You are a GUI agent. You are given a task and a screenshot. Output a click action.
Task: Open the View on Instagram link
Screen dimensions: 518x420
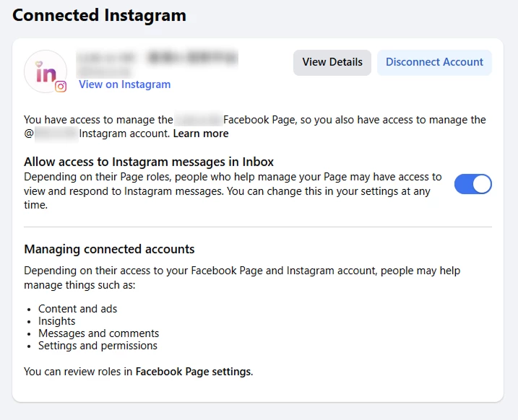click(124, 84)
